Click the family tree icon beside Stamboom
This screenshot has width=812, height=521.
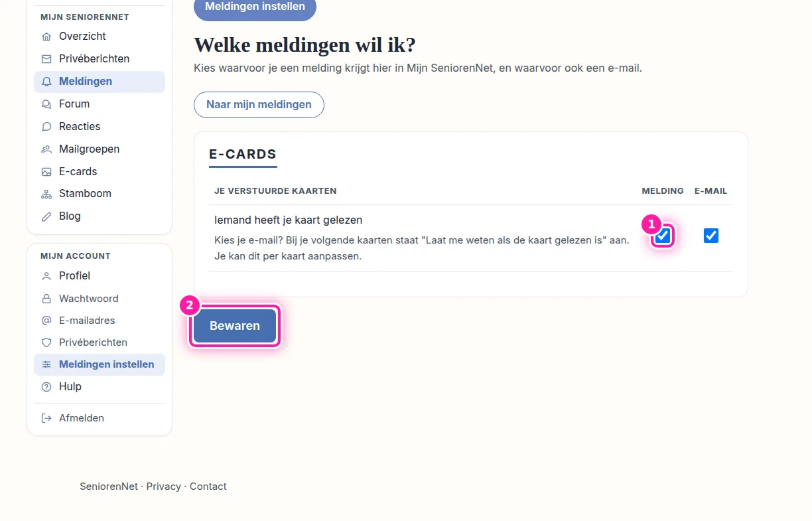46,194
